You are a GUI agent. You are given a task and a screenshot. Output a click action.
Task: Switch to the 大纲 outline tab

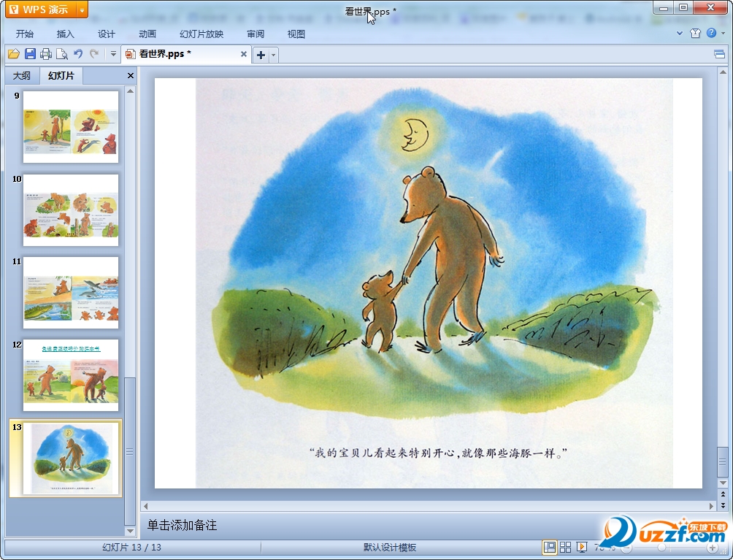[21, 76]
